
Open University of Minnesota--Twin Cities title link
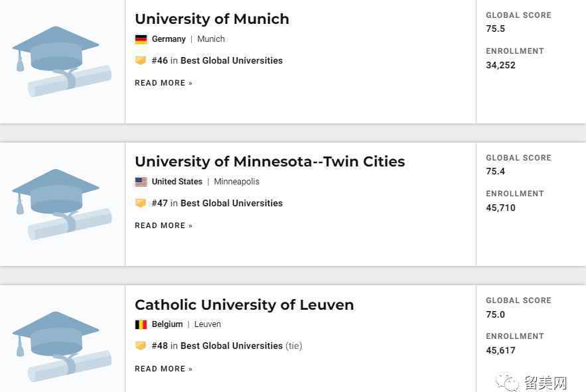coord(270,161)
